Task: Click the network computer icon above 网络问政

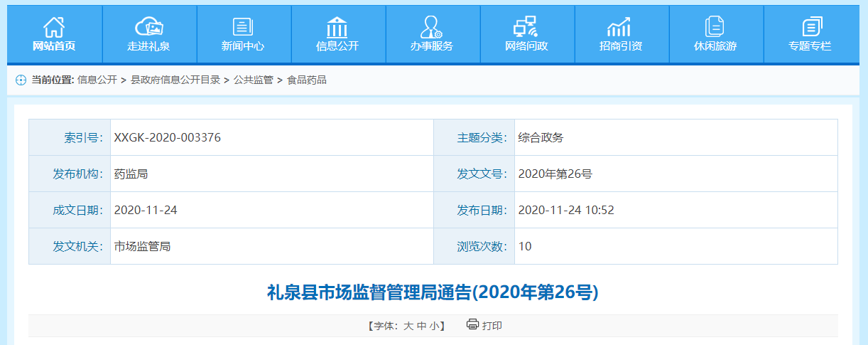Action: coord(526,27)
